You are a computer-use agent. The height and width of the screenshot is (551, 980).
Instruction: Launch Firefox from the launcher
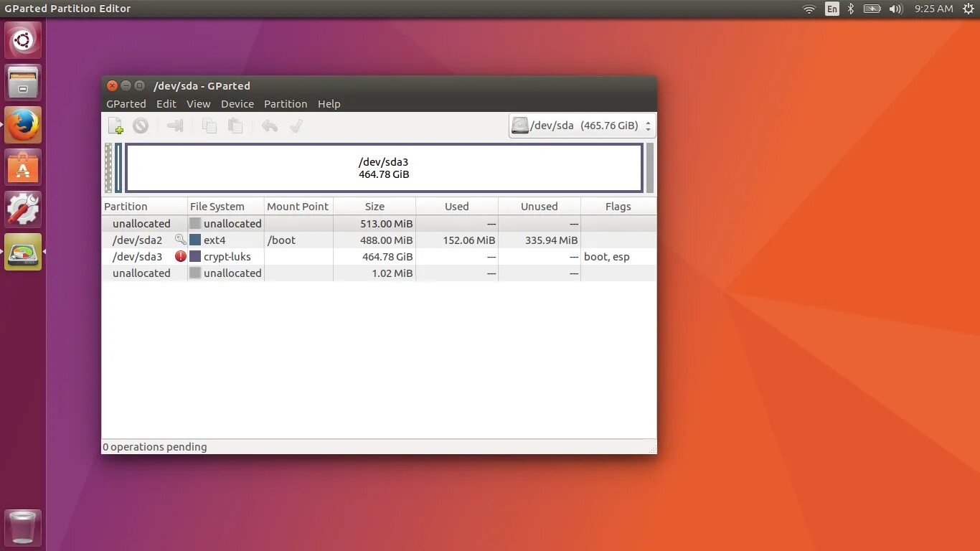[23, 125]
